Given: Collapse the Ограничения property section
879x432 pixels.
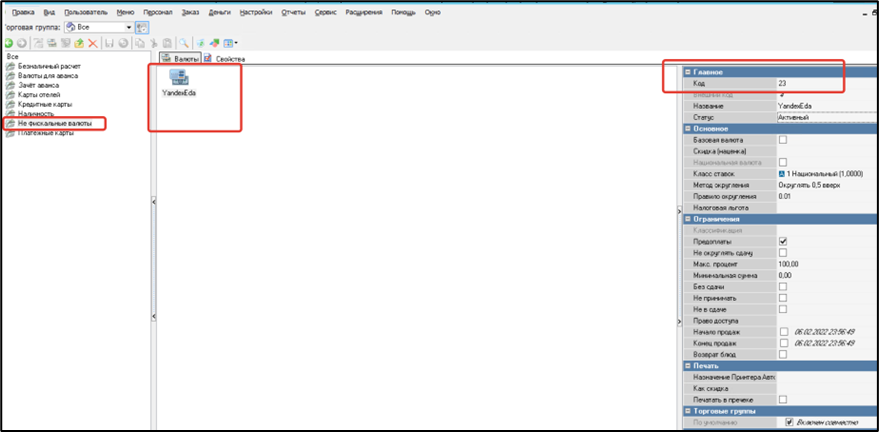Looking at the screenshot, I should 687,219.
